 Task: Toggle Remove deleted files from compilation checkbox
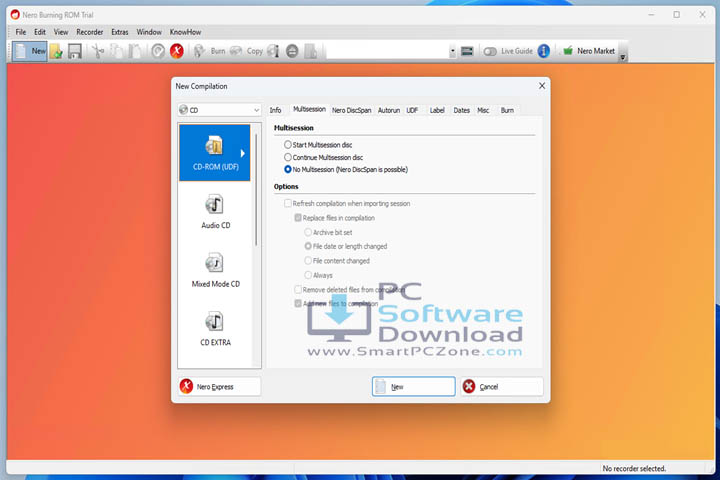coord(298,289)
